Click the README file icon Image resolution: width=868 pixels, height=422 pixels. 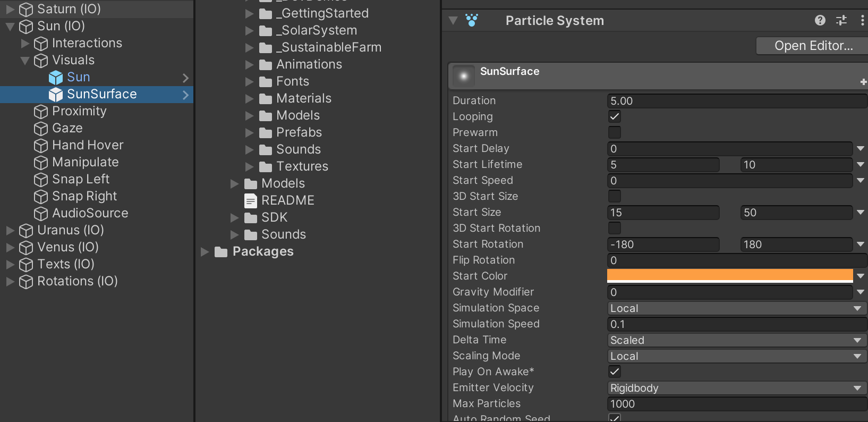coord(250,200)
